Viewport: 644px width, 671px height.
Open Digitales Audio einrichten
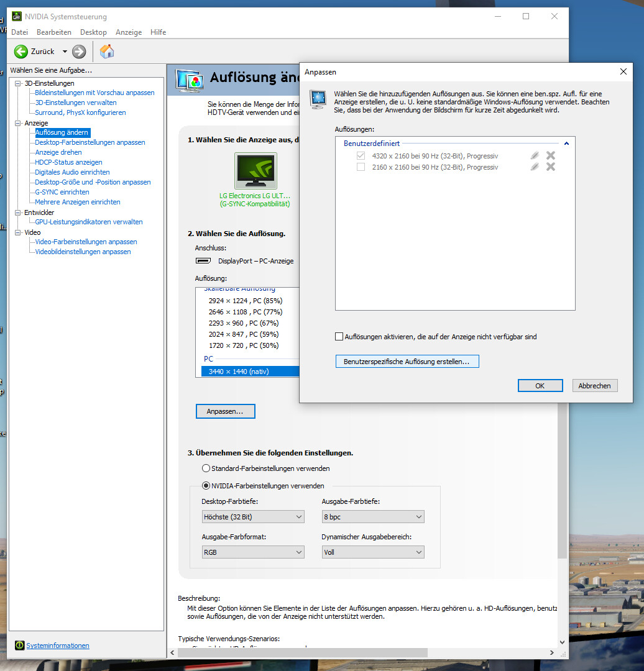(72, 172)
